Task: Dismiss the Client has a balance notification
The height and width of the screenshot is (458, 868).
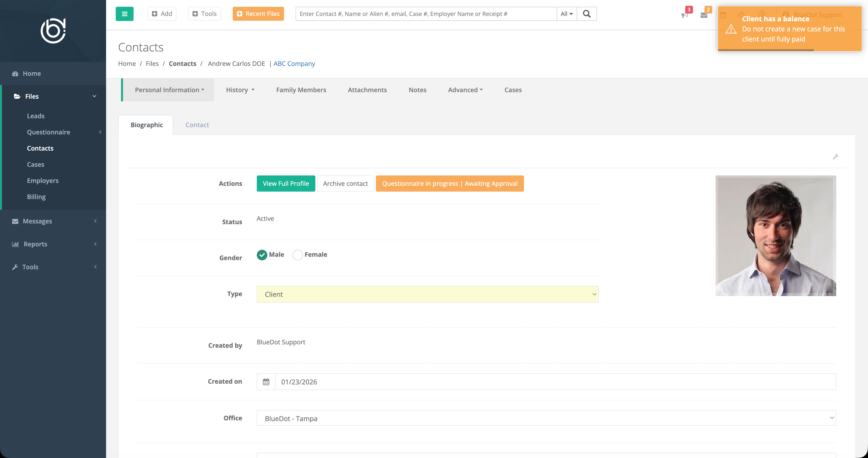Action: (789, 29)
